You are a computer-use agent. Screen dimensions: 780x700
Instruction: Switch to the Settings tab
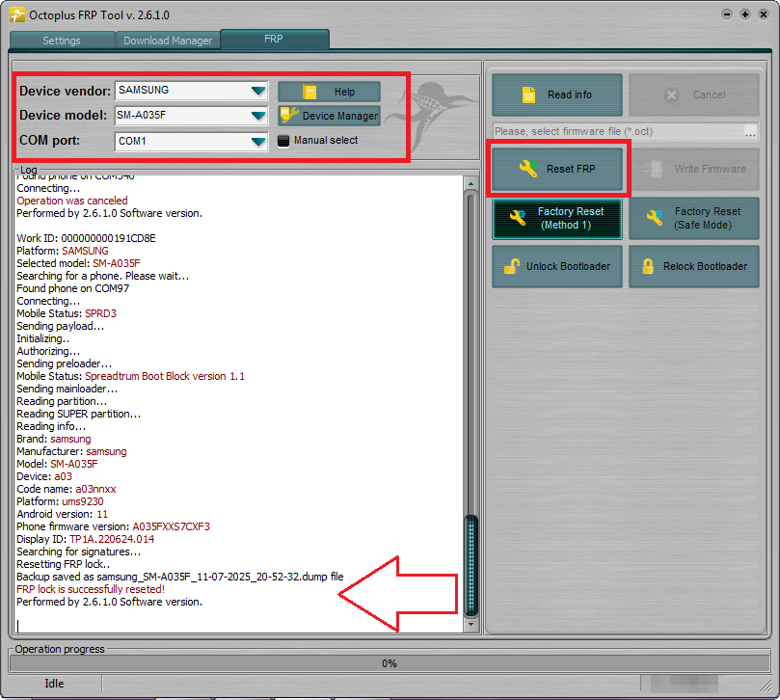point(62,40)
